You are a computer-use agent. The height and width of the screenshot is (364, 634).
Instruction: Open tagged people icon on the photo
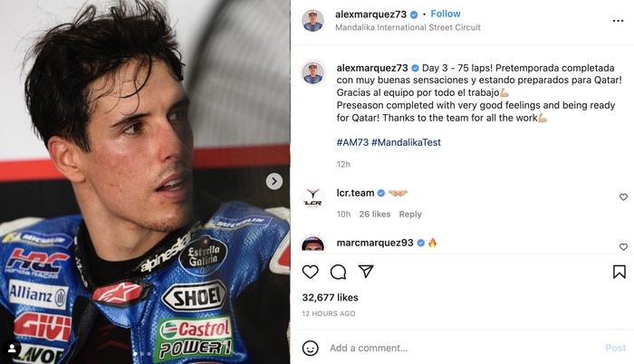[x=12, y=348]
